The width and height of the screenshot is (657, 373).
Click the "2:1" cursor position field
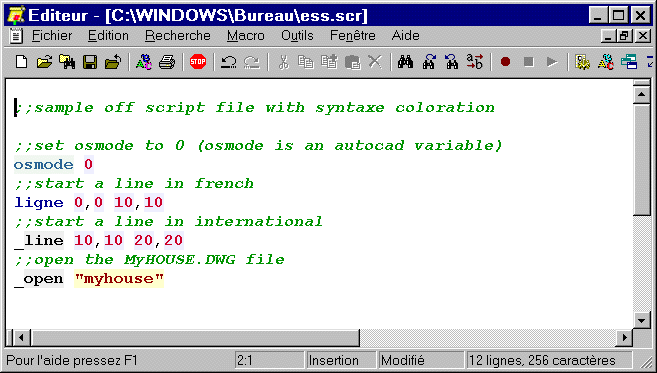(x=269, y=360)
